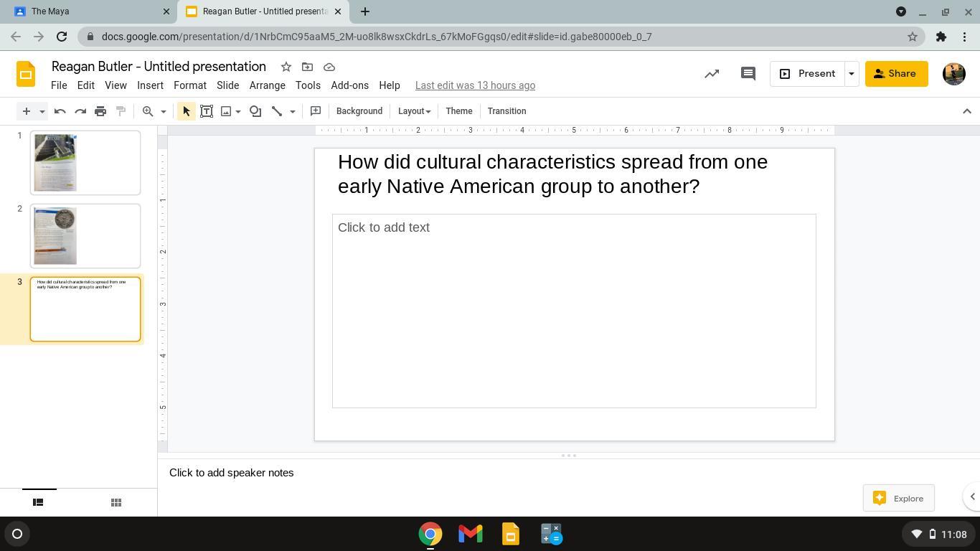Screen dimensions: 980x551
Task: Click the print icon
Action: (x=100, y=111)
